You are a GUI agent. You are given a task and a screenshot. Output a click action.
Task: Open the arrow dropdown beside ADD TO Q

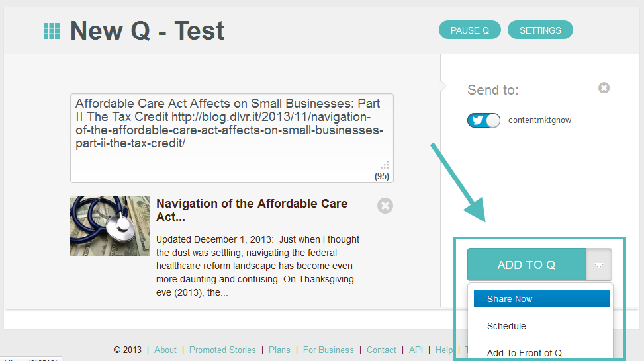pyautogui.click(x=599, y=264)
